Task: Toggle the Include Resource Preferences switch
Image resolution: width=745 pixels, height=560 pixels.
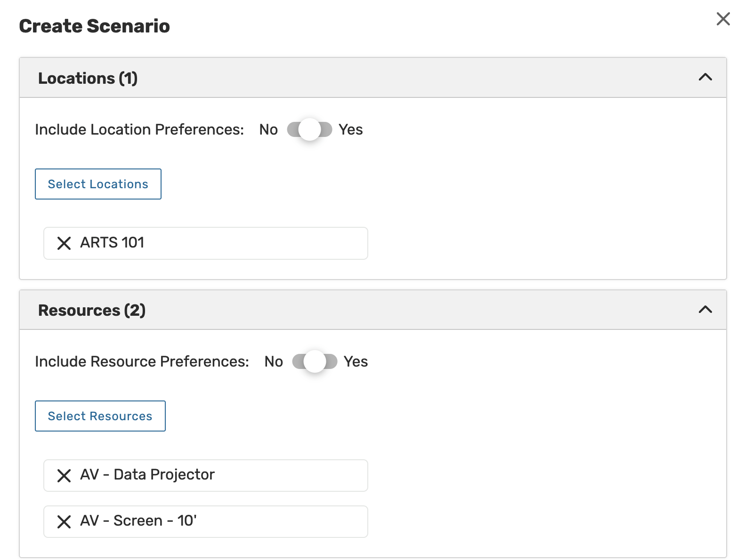Action: coord(315,361)
